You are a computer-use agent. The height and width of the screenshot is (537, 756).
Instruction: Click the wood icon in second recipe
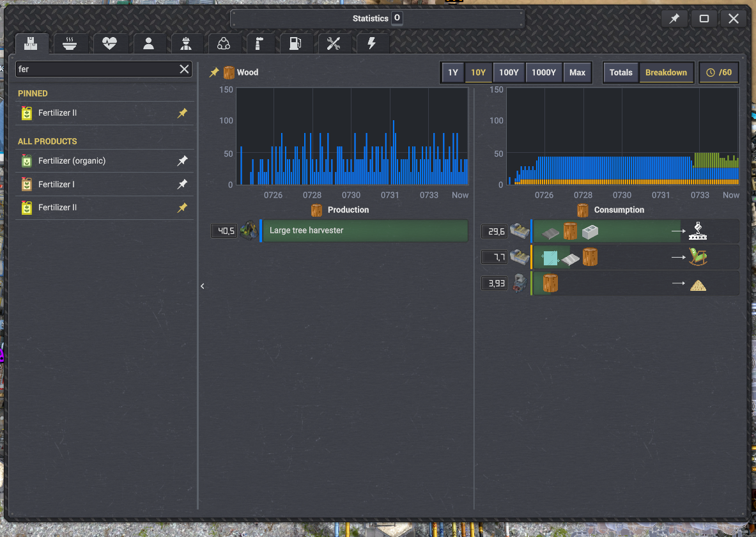tap(590, 257)
